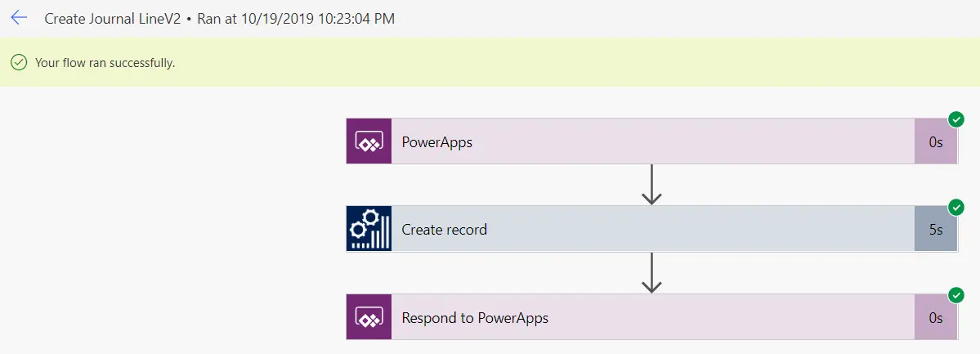Expand the PowerApps trigger step
Image resolution: width=980 pixels, height=354 pixels.
coord(652,141)
